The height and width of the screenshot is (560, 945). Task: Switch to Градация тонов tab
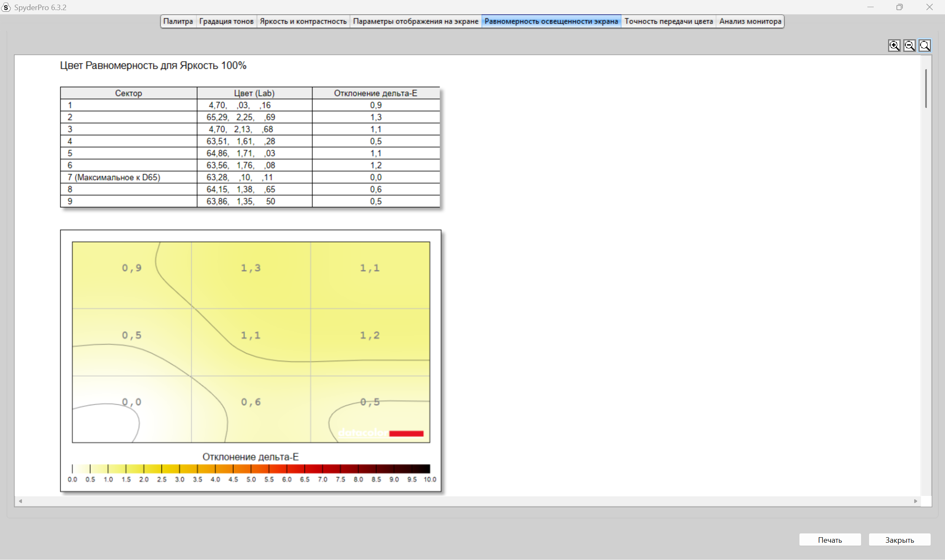click(226, 21)
